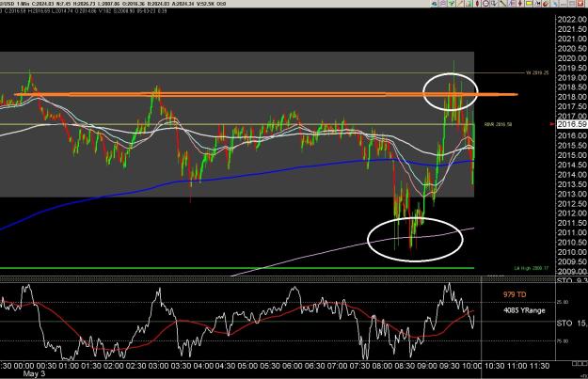588x379 pixels.
Task: Click the 979 TD orange label
Action: (x=515, y=294)
